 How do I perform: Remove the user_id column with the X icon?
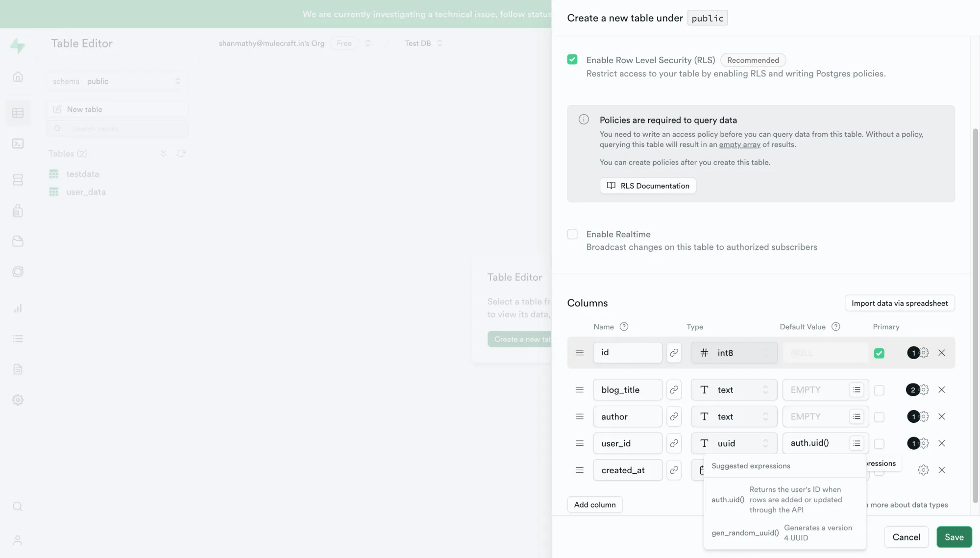[x=941, y=443]
